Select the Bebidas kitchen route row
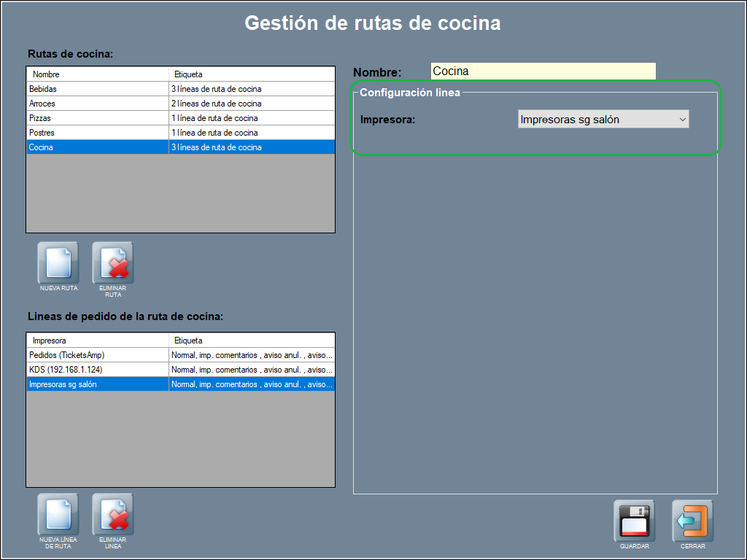The image size is (747, 560). [98, 89]
